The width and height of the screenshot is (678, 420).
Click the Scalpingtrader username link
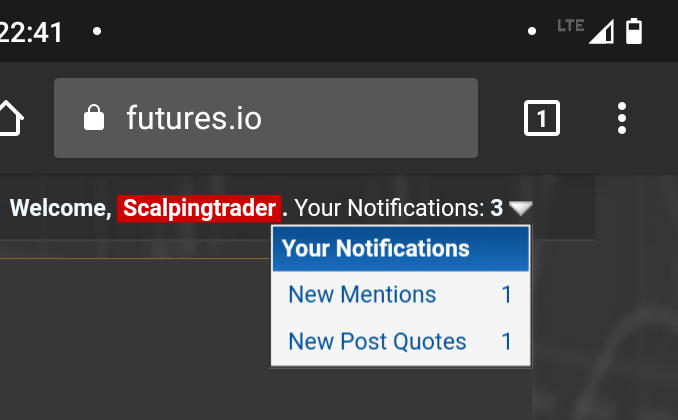point(199,208)
